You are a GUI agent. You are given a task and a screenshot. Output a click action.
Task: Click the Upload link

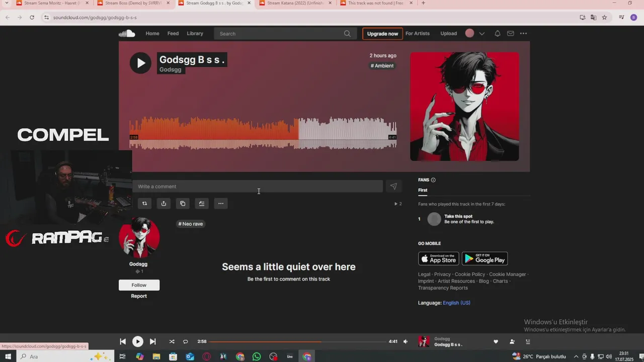point(449,34)
